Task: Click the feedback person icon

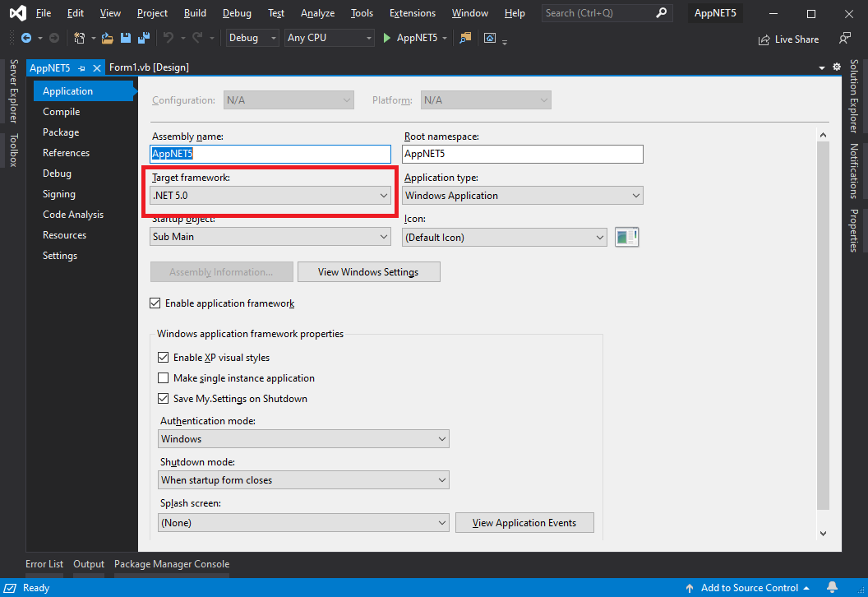Action: [x=845, y=38]
